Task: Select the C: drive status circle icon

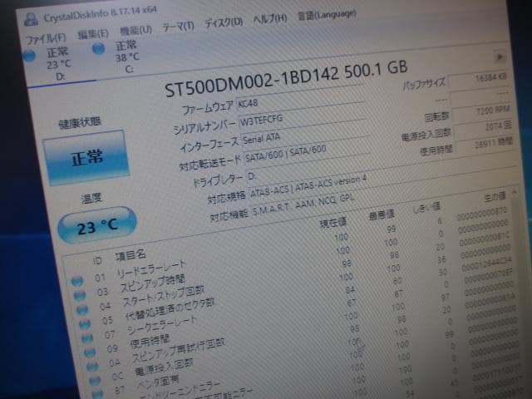Action: pos(98,48)
